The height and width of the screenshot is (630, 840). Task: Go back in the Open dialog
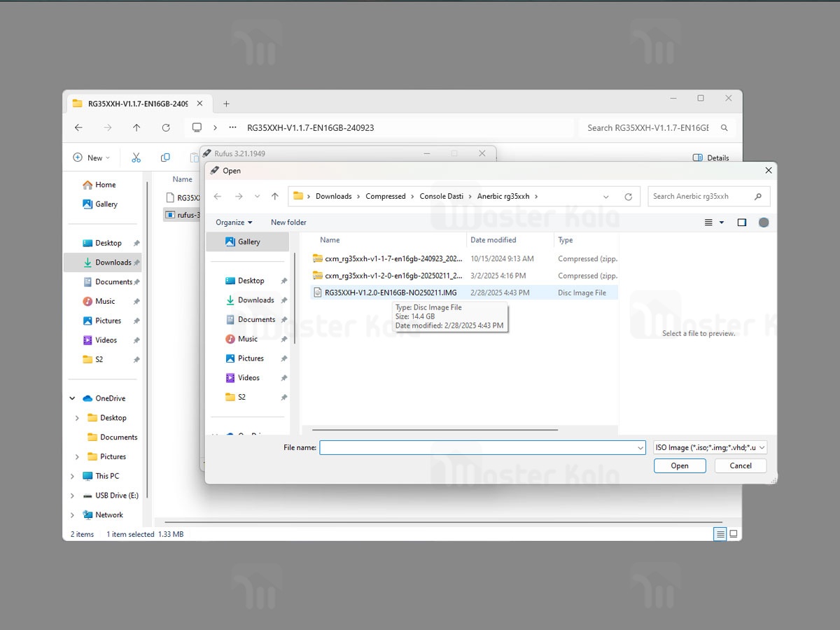pyautogui.click(x=218, y=197)
